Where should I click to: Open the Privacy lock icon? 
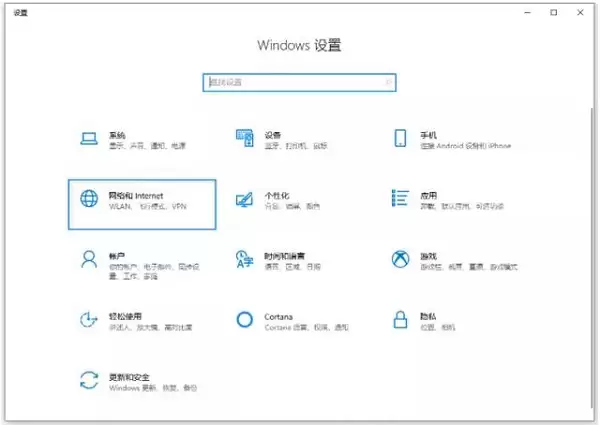coord(401,319)
